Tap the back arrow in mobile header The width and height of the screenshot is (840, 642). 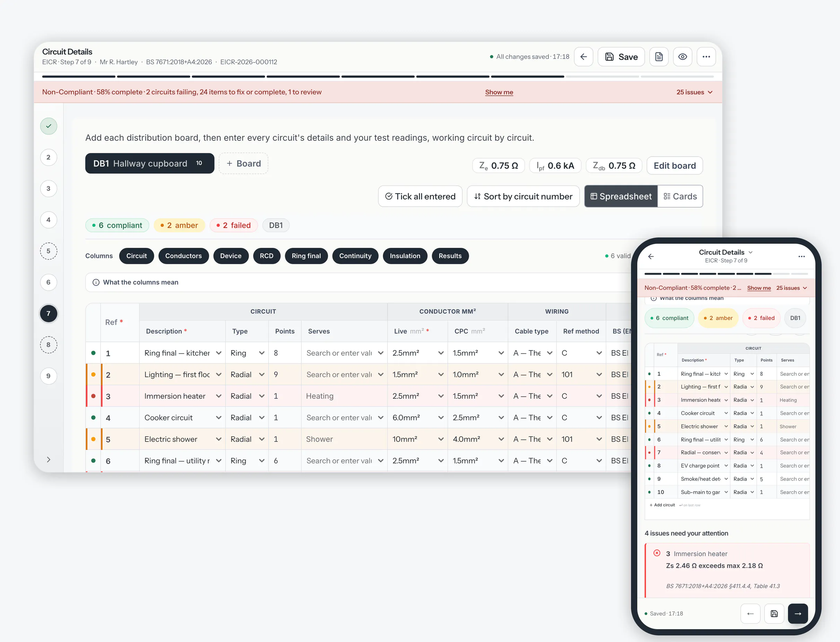pos(651,257)
